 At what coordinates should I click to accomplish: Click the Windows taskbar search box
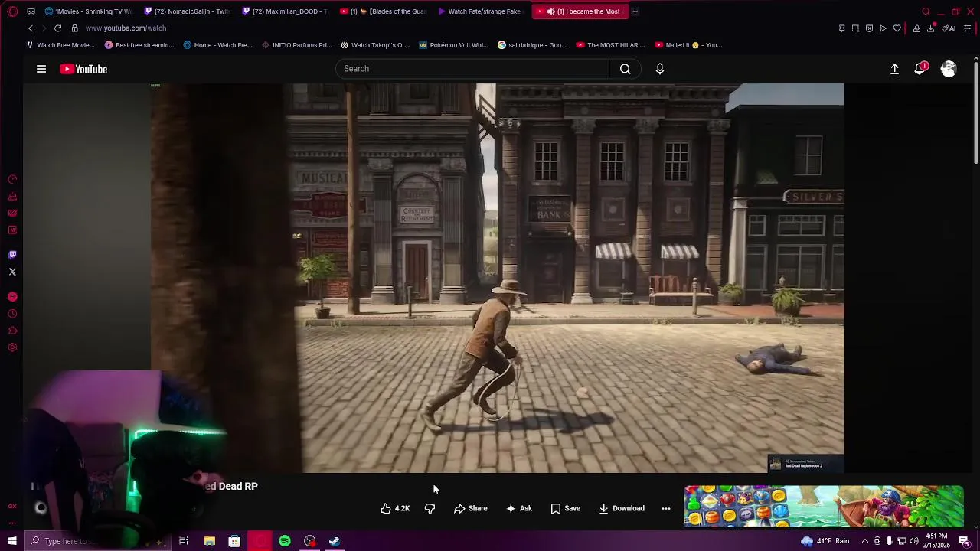pos(98,541)
